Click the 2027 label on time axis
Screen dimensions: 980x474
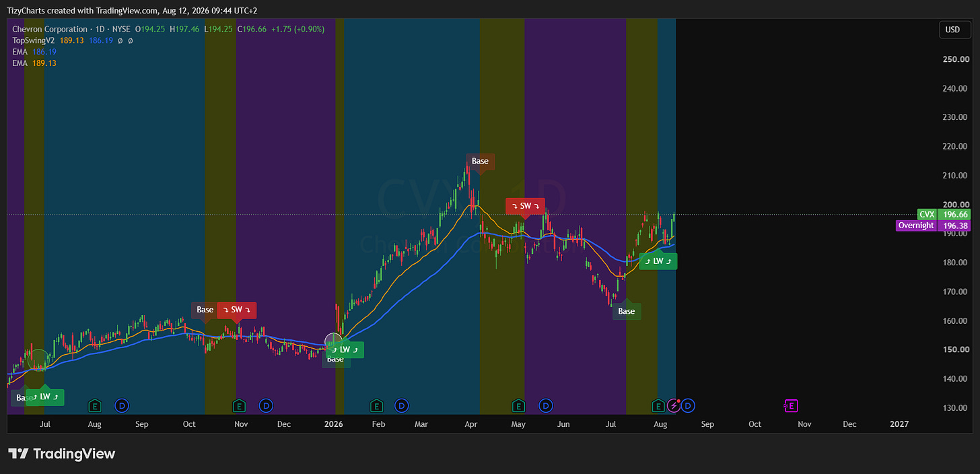899,424
